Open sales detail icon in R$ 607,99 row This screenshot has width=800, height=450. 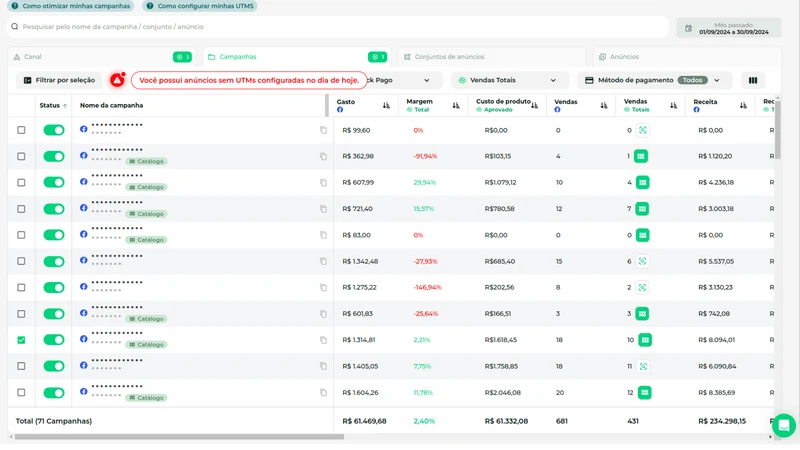click(x=642, y=182)
